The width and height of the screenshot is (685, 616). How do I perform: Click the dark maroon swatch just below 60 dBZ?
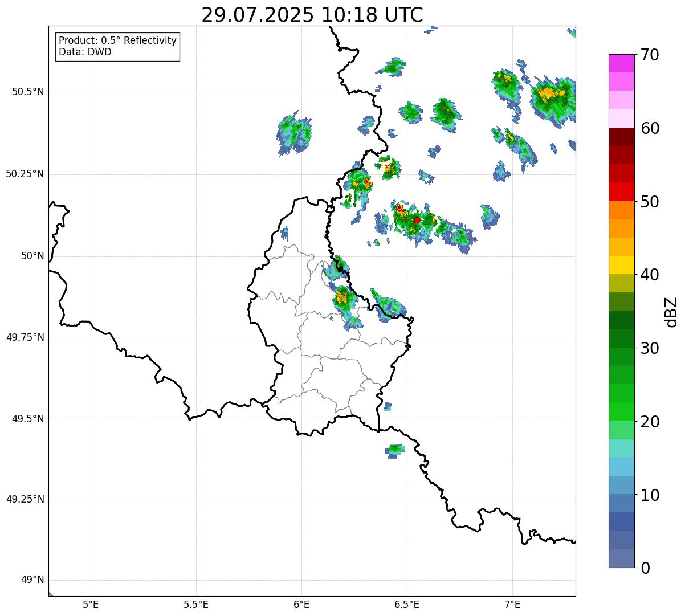pos(621,137)
